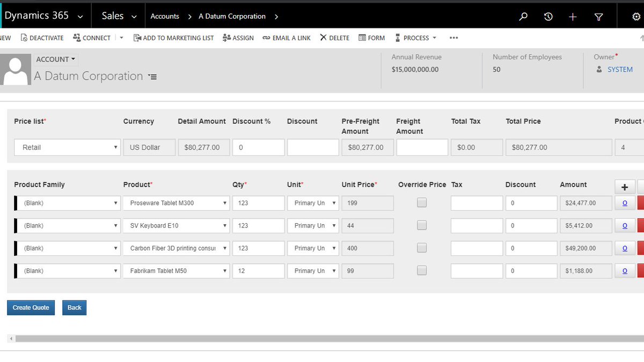644x362 pixels.
Task: Go to Accounts breadcrumb
Action: (x=165, y=16)
